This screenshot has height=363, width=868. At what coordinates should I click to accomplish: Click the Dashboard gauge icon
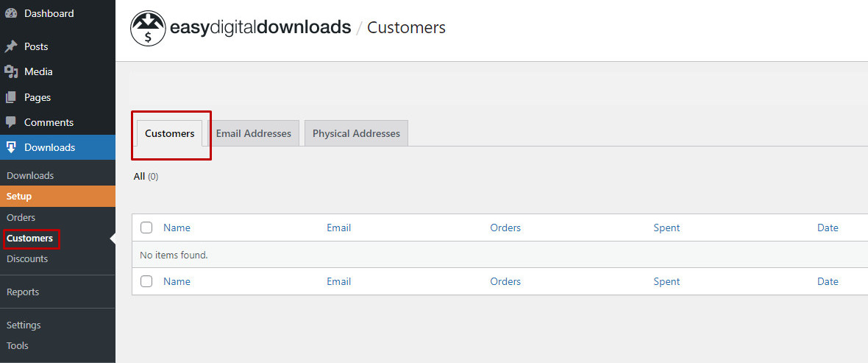tap(11, 13)
